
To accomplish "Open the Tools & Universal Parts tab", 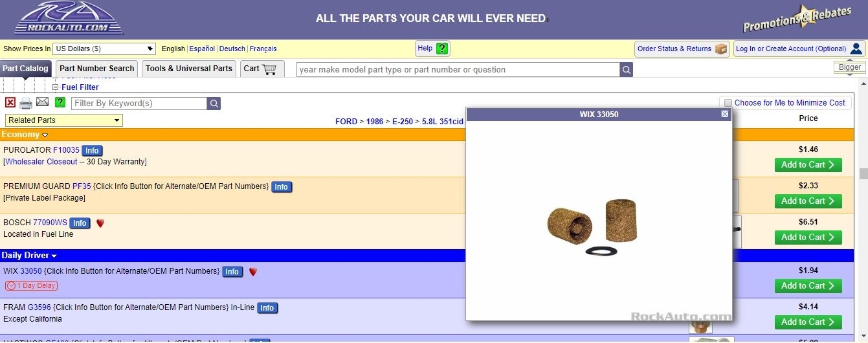I will (x=189, y=69).
